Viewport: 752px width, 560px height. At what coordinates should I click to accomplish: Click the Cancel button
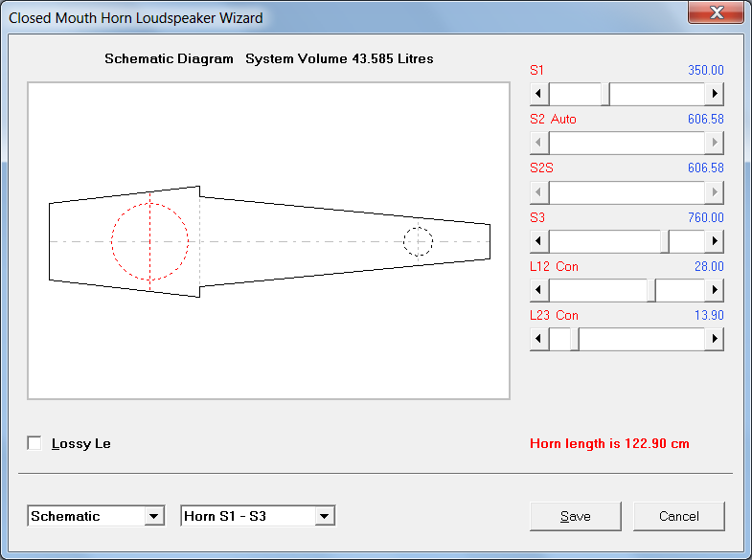678,516
